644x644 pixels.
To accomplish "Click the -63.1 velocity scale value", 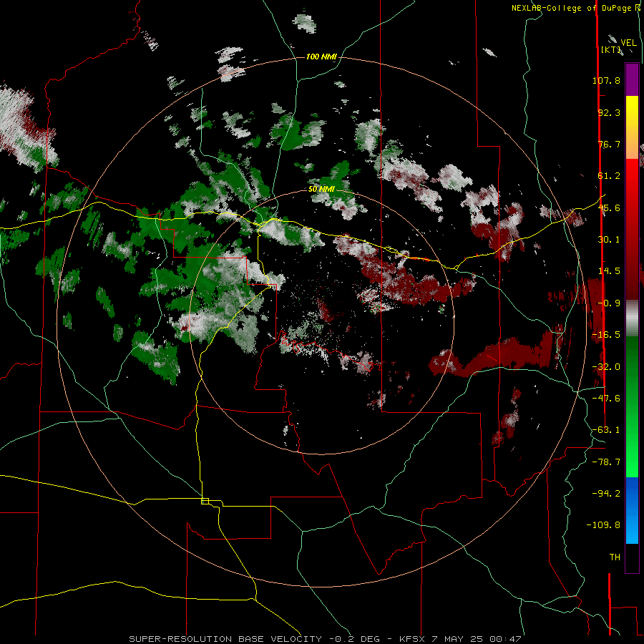I will tap(606, 430).
